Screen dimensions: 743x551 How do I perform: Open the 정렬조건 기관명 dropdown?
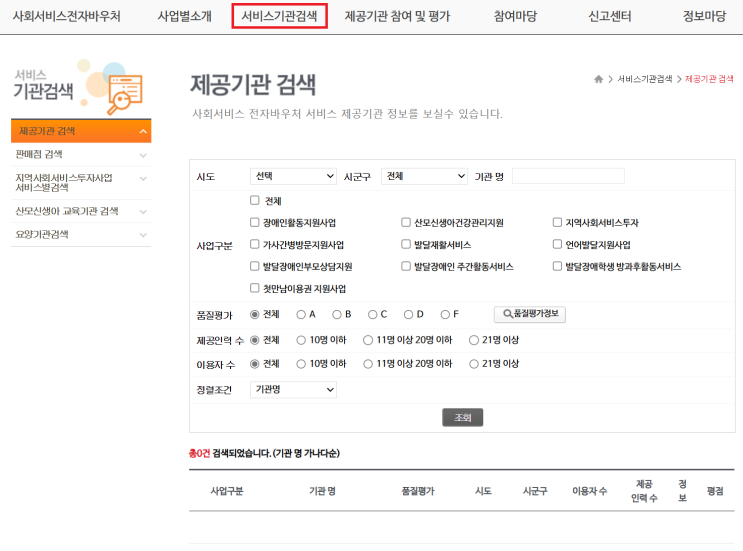coord(293,389)
